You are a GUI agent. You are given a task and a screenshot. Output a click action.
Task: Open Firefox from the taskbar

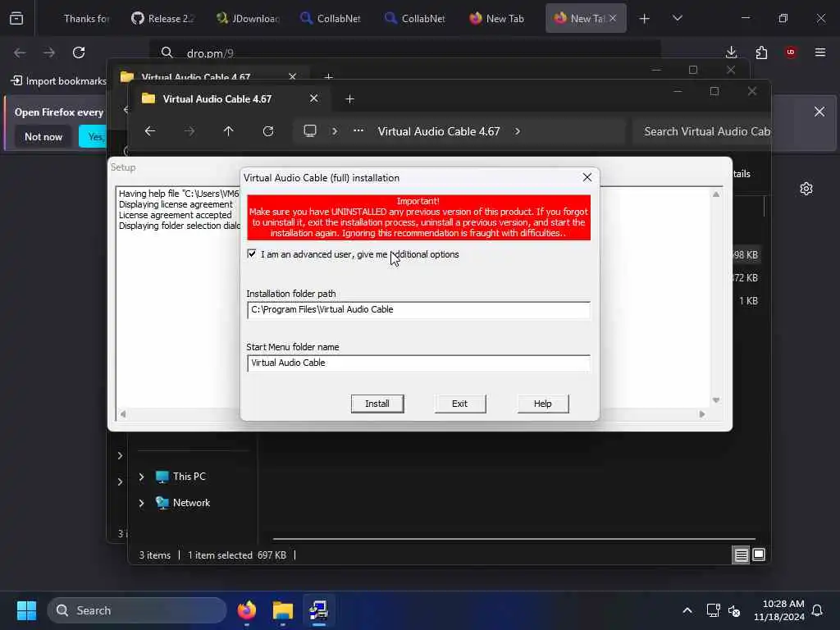(x=247, y=610)
